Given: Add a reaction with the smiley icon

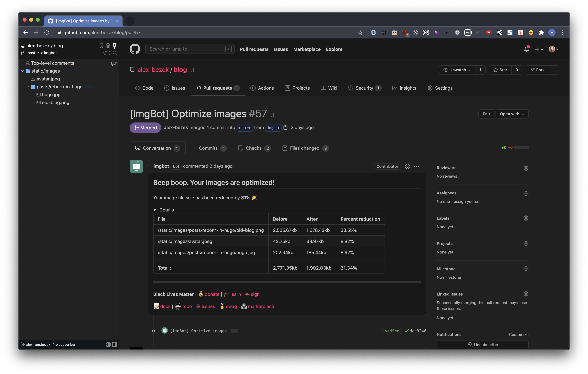Looking at the screenshot, I should click(x=407, y=167).
